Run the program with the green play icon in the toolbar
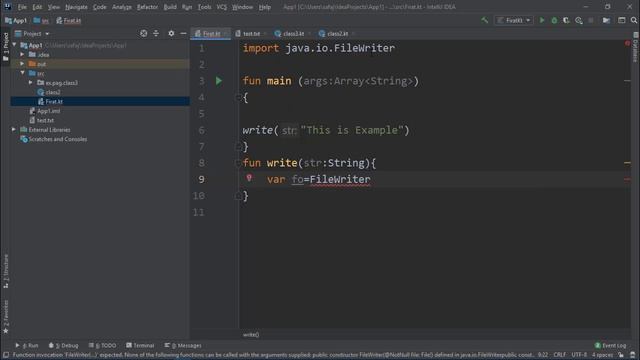Image resolution: width=640 pixels, height=360 pixels. [542, 20]
